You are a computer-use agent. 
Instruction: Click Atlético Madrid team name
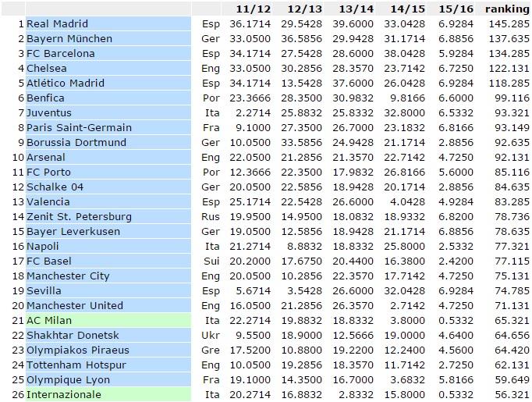[x=65, y=84]
